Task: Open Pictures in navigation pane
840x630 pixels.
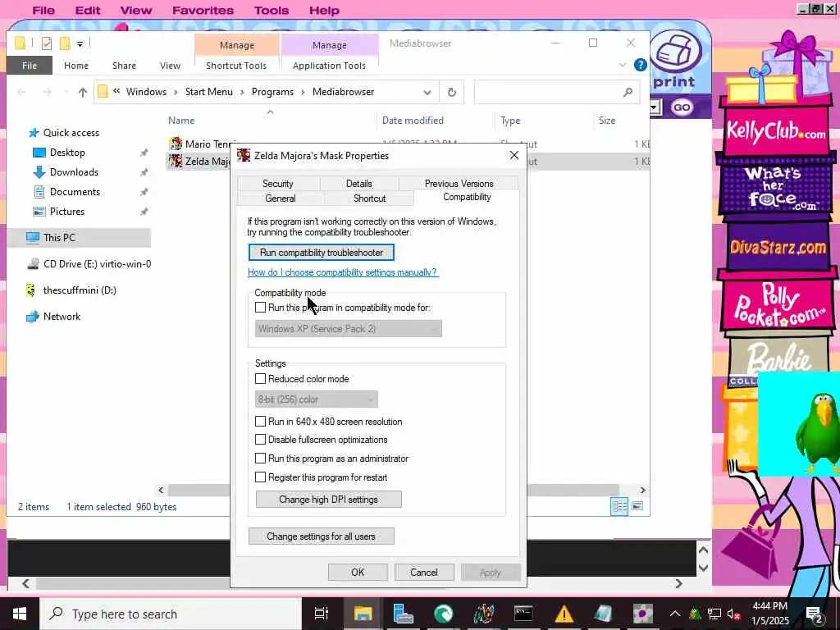Action: pos(66,212)
